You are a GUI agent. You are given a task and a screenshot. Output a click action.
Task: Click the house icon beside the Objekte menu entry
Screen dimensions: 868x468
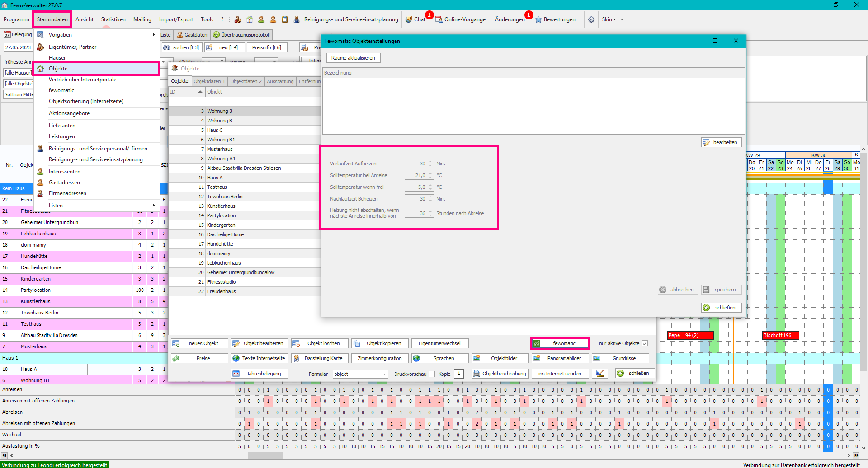coord(40,69)
